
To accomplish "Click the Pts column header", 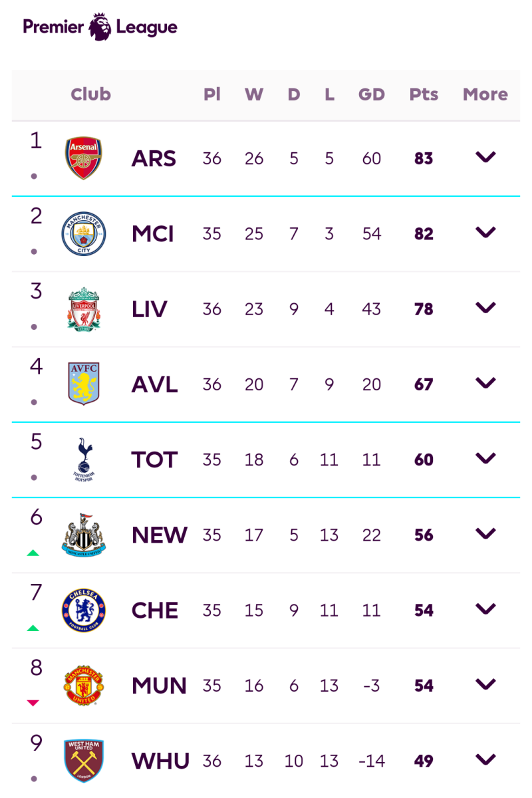I will 424,94.
